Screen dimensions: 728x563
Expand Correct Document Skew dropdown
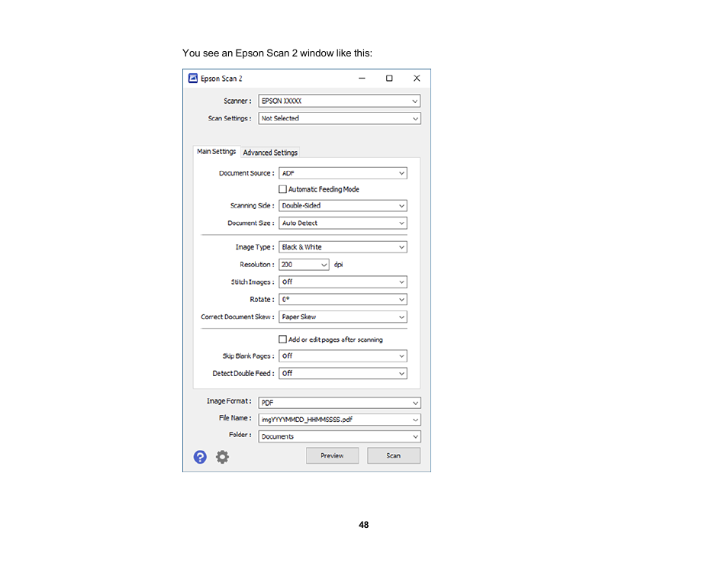click(x=343, y=317)
